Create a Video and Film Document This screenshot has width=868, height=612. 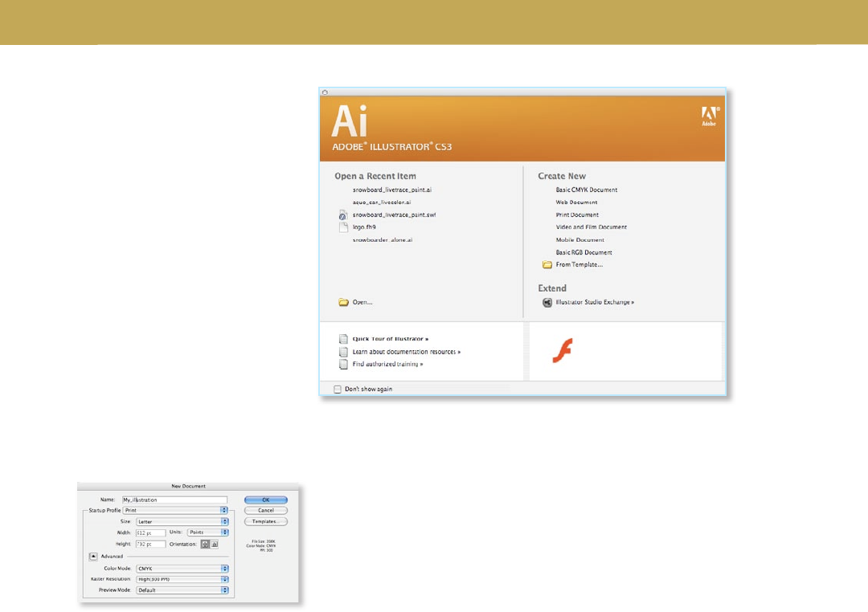[x=592, y=226]
